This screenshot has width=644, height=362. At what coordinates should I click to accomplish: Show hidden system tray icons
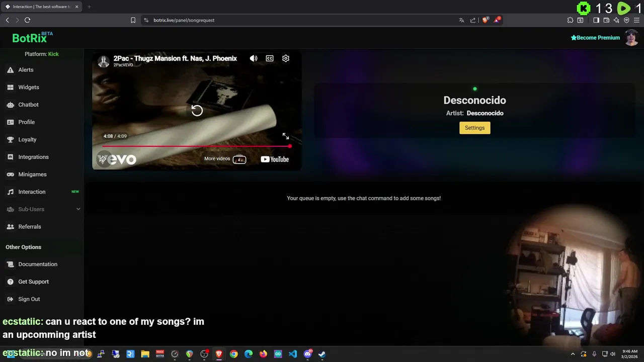pyautogui.click(x=573, y=354)
